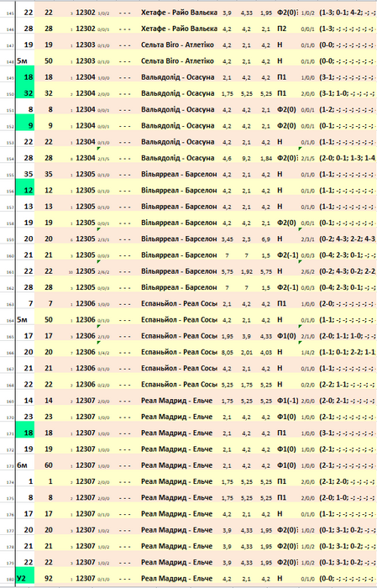
Task: Select '(0-0; ...' scores cell in row 180
Action: click(x=347, y=578)
